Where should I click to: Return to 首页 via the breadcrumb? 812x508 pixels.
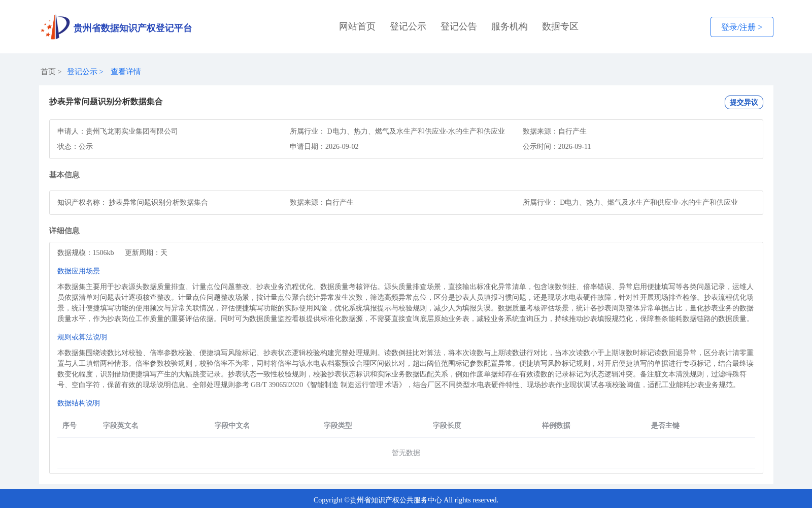48,72
